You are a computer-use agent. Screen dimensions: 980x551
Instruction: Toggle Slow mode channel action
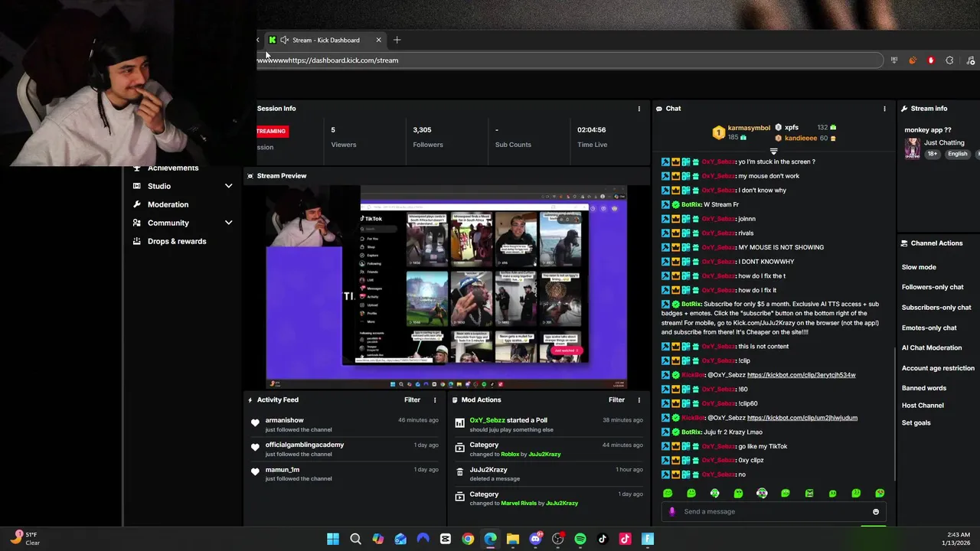coord(919,267)
